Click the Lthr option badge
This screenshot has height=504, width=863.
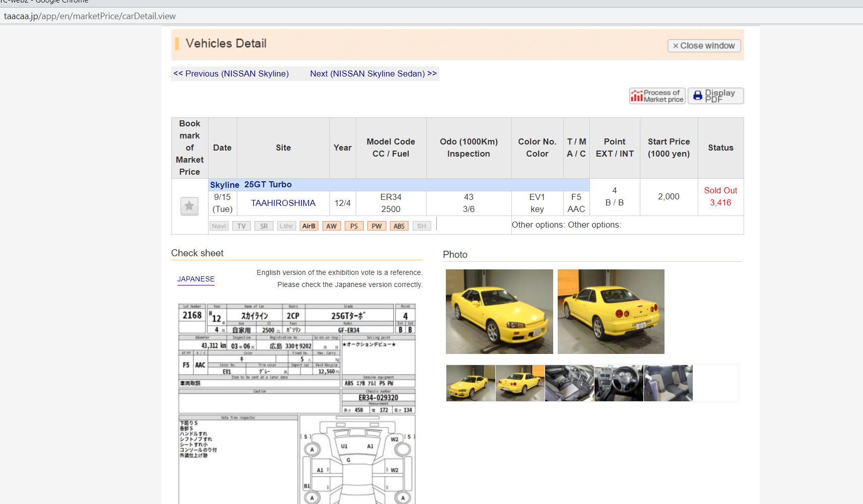287,226
